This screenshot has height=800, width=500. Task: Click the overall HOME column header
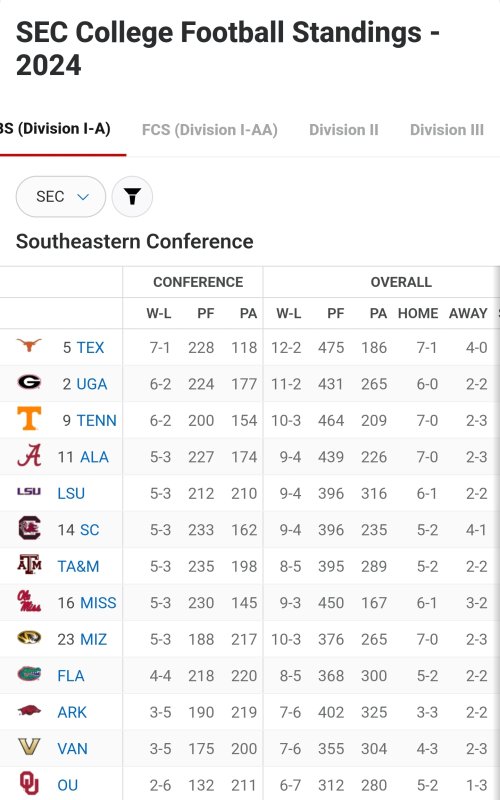point(418,313)
